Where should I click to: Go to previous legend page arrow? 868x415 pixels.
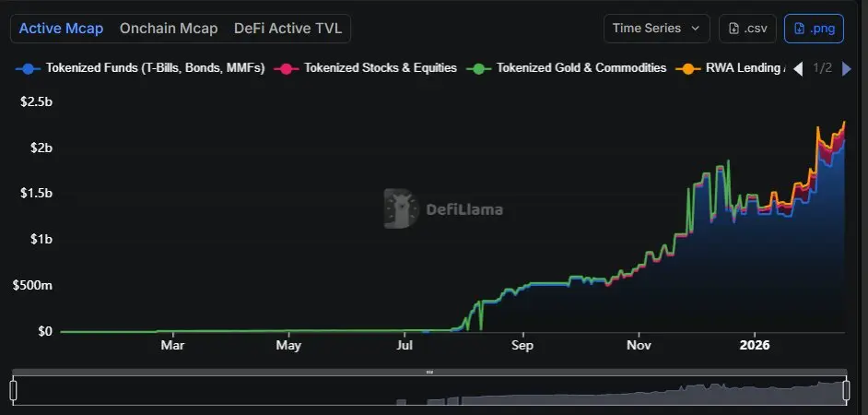[798, 68]
